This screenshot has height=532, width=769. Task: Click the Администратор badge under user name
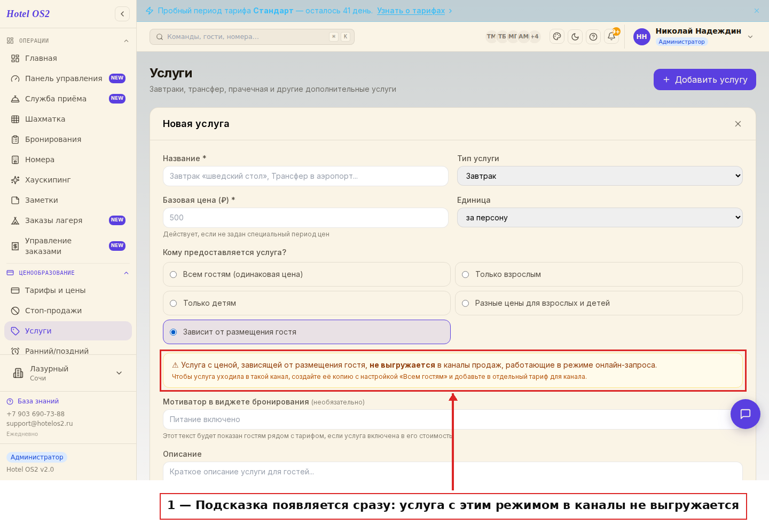tap(681, 42)
